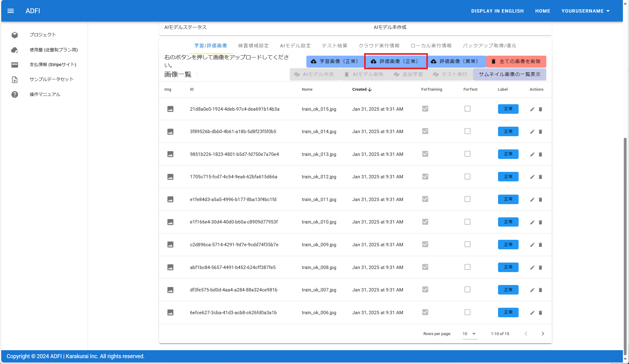
Task: Click the 操作マニュアル help icon
Action: click(14, 94)
